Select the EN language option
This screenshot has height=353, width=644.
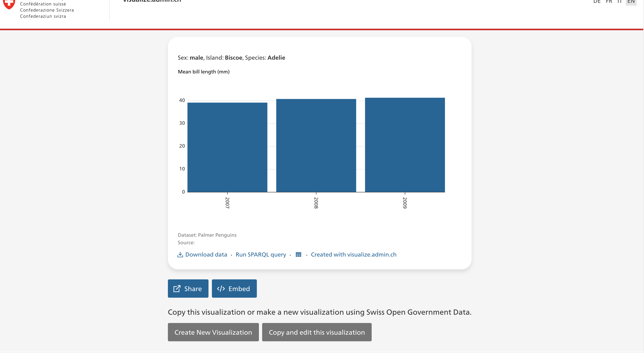(x=631, y=2)
